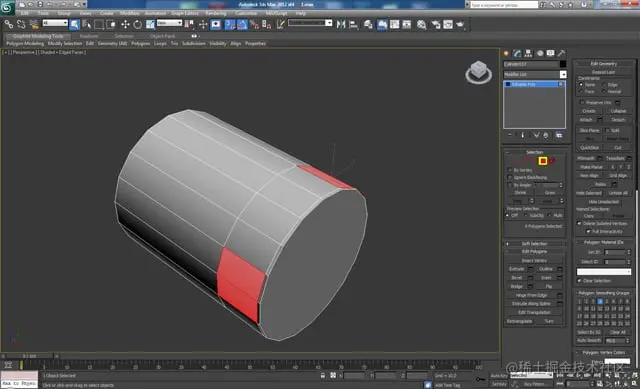Open the Customize menu

[246, 13]
